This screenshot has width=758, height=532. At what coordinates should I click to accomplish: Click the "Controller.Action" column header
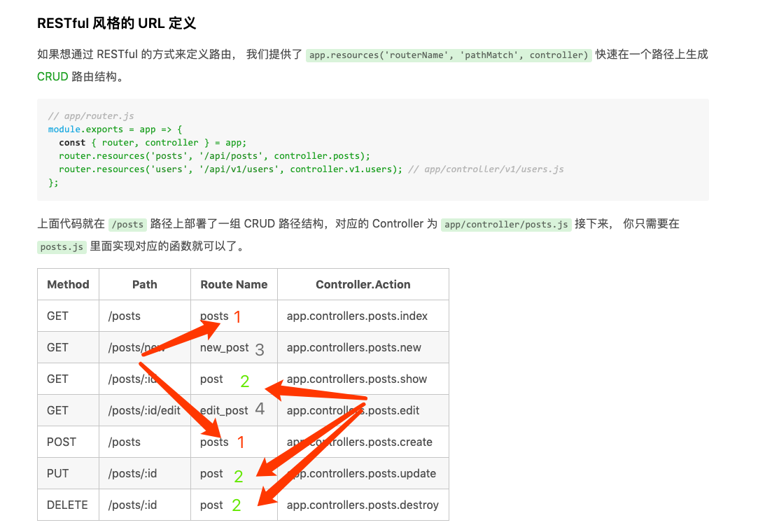pyautogui.click(x=363, y=284)
